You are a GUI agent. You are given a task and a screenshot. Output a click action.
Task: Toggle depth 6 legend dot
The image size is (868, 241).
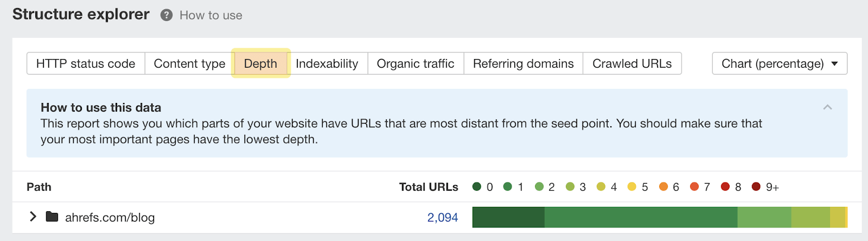coord(663,186)
